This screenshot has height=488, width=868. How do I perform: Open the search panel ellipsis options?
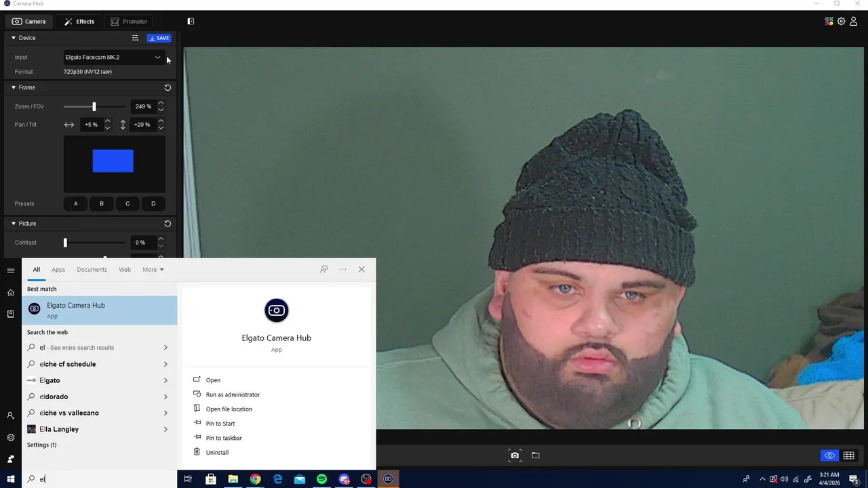tap(342, 270)
